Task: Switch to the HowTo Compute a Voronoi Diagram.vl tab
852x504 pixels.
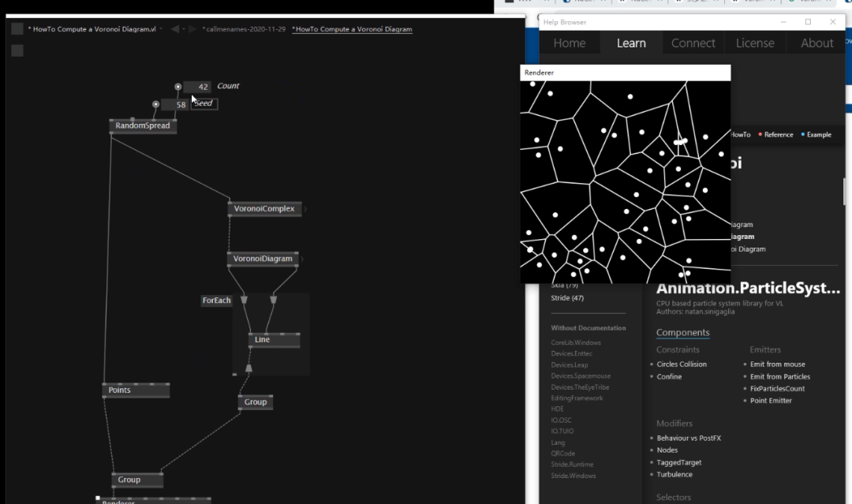Action: [92, 29]
